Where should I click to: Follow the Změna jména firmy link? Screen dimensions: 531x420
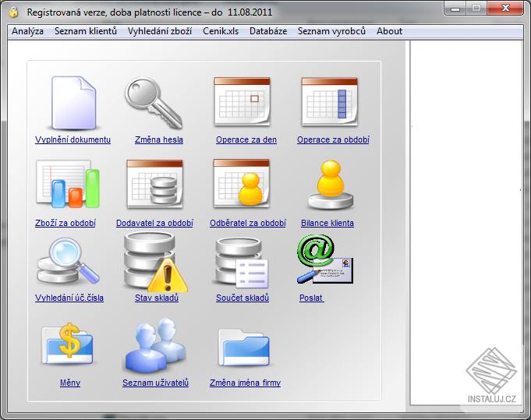click(x=245, y=383)
